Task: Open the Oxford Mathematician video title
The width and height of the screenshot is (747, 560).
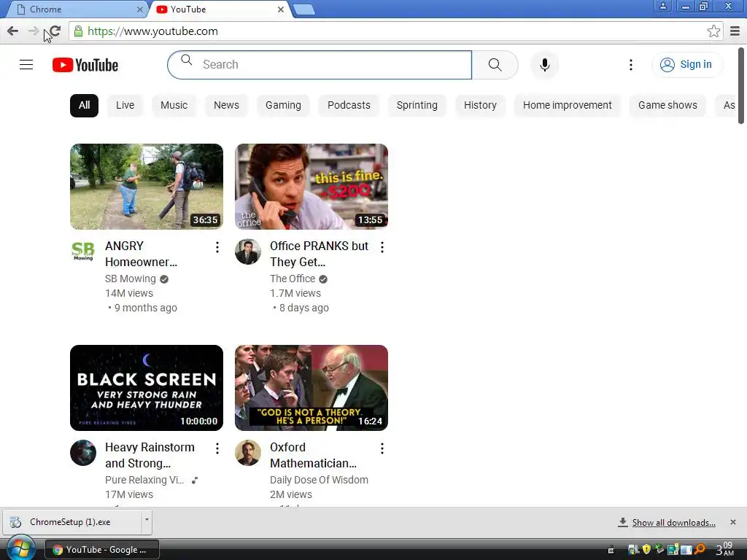Action: pos(313,455)
